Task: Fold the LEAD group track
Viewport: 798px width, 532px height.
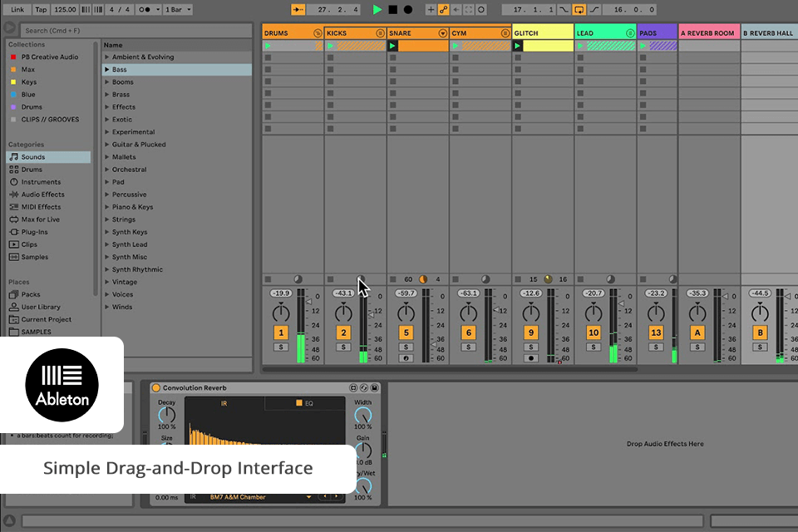Action: pos(630,33)
